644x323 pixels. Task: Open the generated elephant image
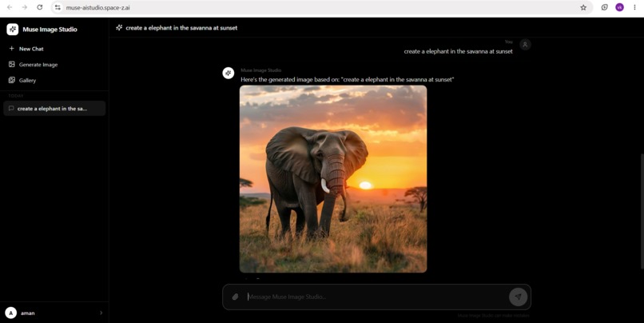[333, 179]
